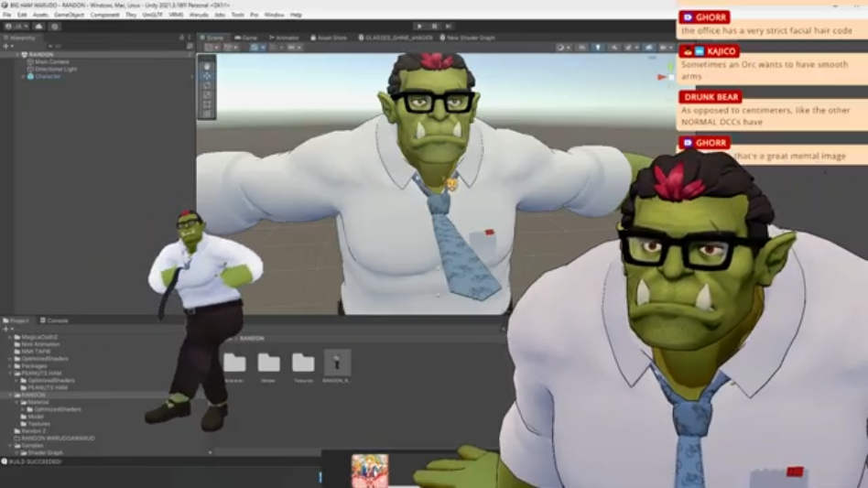Click the lock icon on the Hierarchy panel
This screenshot has height=488, width=868.
tap(182, 38)
